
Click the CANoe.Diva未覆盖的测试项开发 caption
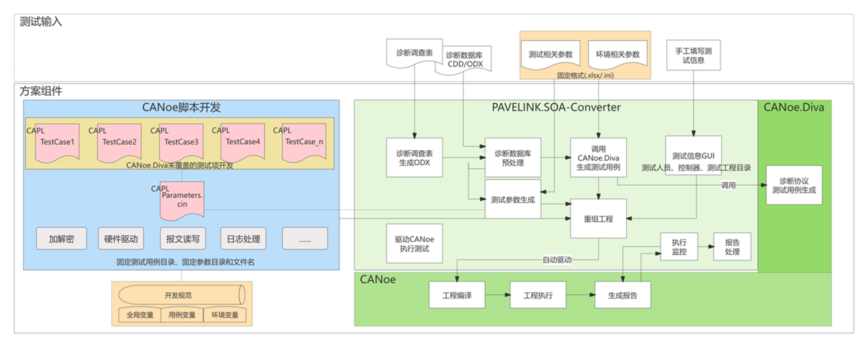tap(181, 165)
